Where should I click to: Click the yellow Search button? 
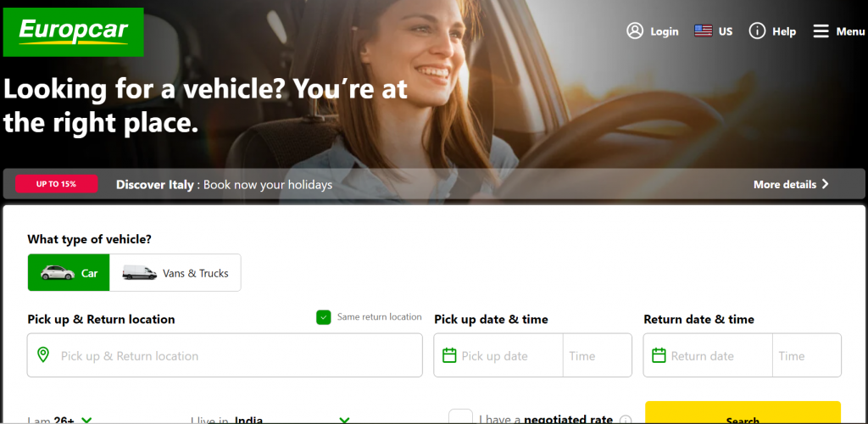tap(743, 413)
